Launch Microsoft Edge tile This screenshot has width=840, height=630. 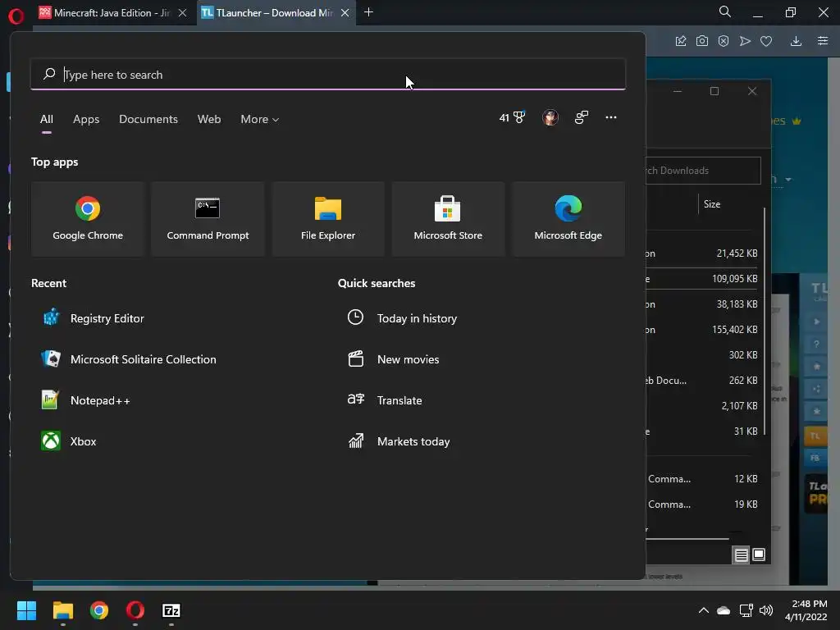[568, 218]
